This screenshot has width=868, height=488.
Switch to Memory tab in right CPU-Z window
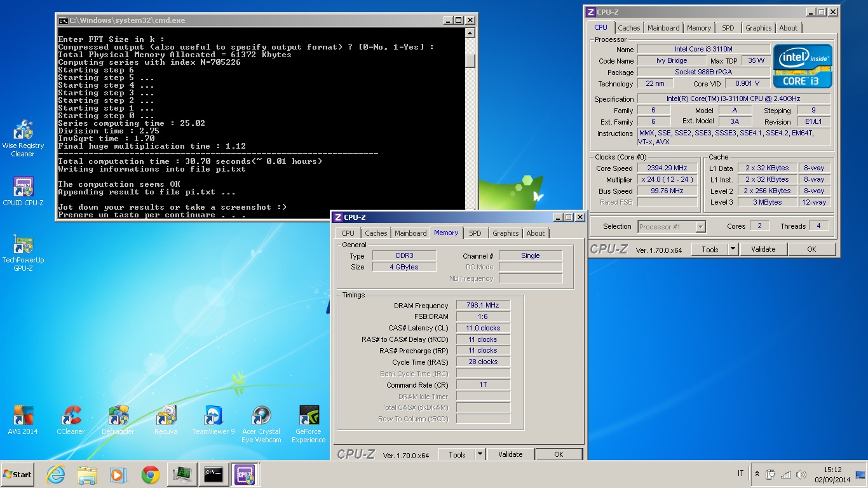coord(699,28)
